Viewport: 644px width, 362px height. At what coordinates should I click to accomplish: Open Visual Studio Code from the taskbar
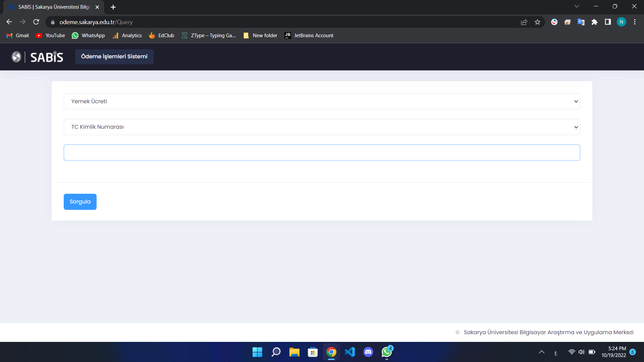pyautogui.click(x=350, y=352)
